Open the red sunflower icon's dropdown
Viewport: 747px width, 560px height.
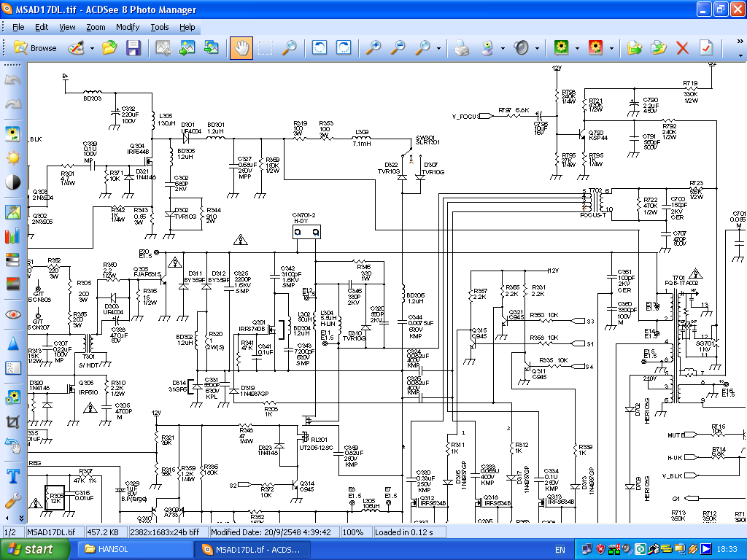[x=612, y=48]
